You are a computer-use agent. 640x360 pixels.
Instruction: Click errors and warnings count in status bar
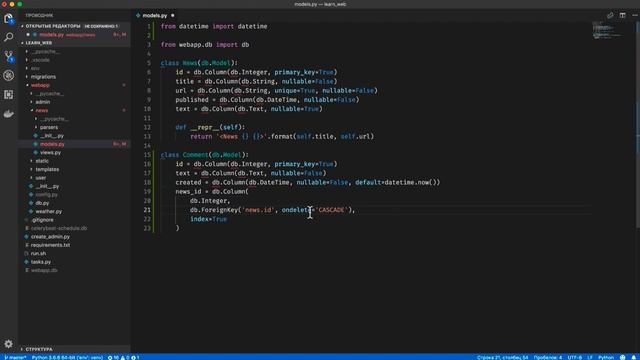pyautogui.click(x=123, y=357)
